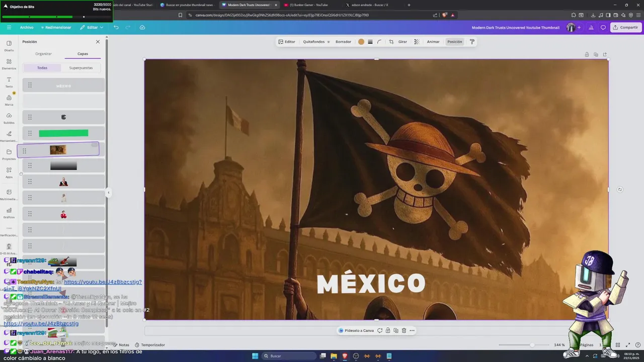
Task: Click the hamburger menu icon in Canva header
Action: pyautogui.click(x=9, y=27)
